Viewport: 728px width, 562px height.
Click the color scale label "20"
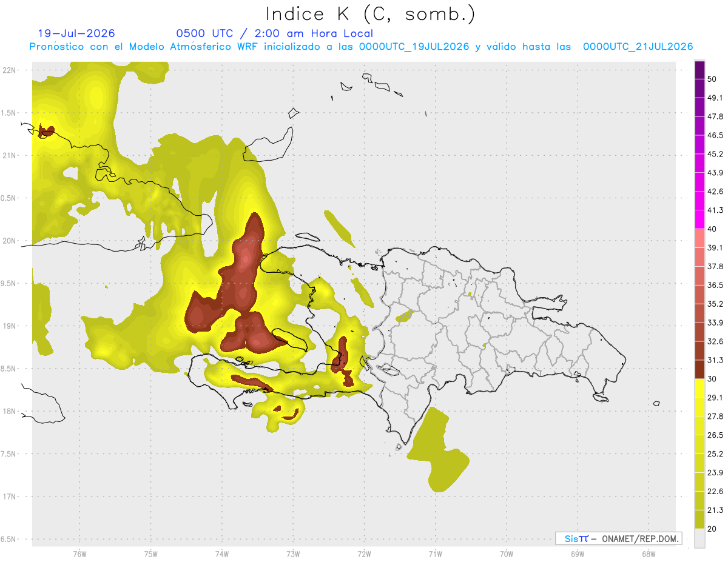713,529
